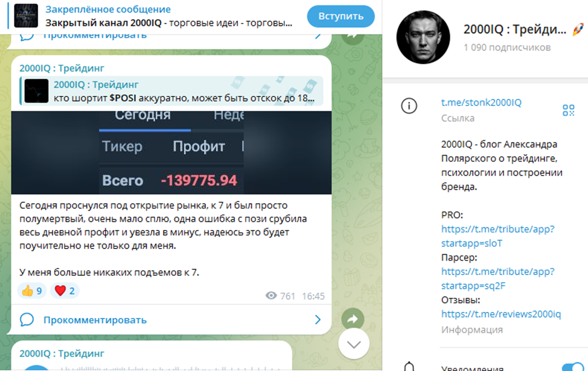The image size is (588, 371).
Task: Open the t.me/stonk2000IQ channel link
Action: [481, 103]
